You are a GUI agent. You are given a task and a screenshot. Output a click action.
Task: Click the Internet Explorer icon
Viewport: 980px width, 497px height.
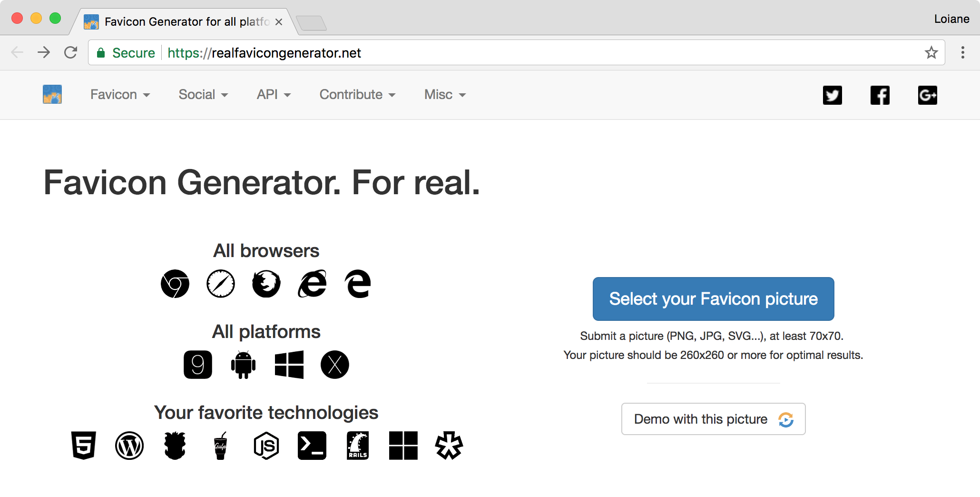[x=312, y=284]
